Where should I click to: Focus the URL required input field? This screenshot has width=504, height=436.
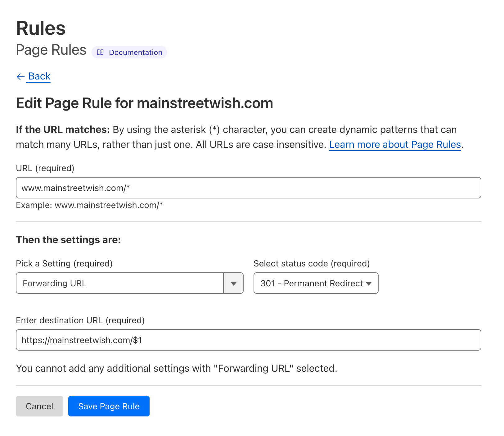point(249,188)
